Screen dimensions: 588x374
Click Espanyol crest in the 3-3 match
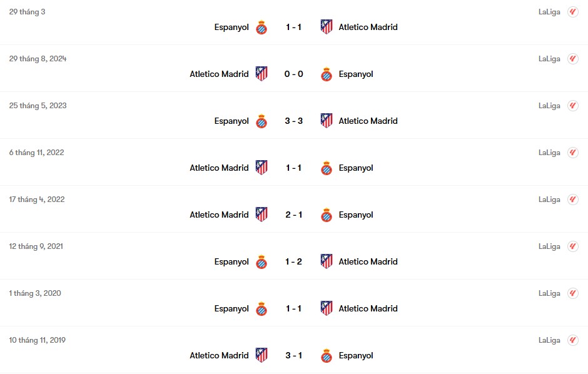(x=261, y=121)
